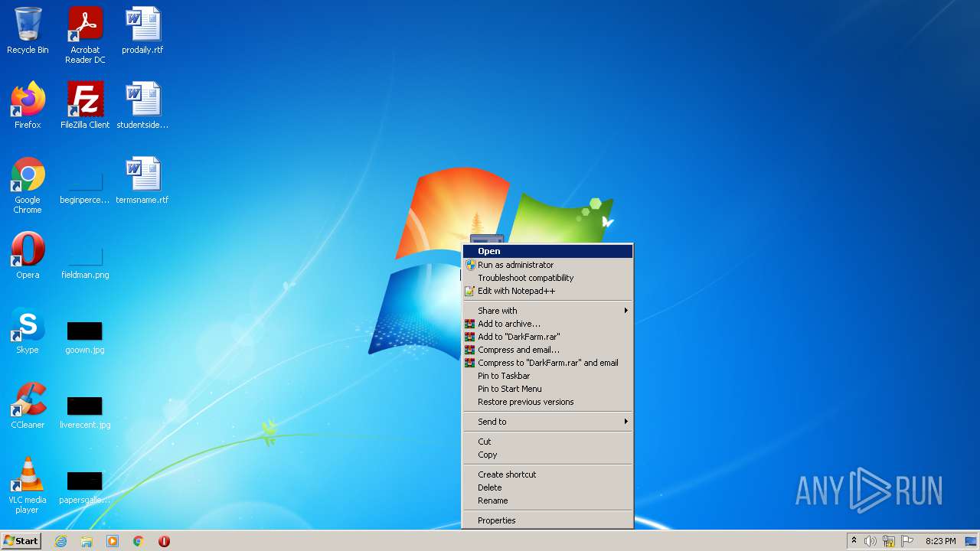Screen dimensions: 980x551
Task: Choose Create shortcut
Action: [x=548, y=474]
